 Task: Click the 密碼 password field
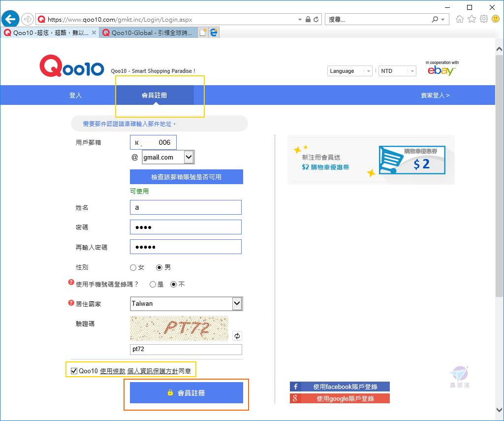186,227
